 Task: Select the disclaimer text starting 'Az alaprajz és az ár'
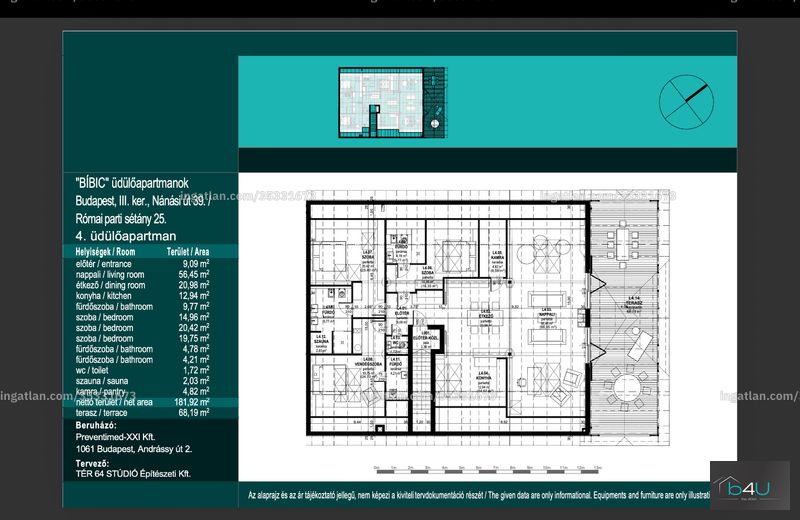click(x=479, y=495)
